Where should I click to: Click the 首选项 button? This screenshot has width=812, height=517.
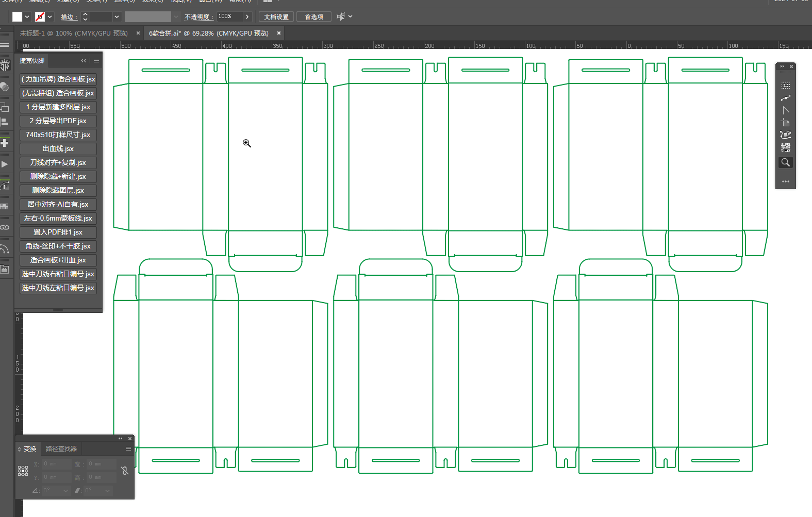pyautogui.click(x=314, y=16)
